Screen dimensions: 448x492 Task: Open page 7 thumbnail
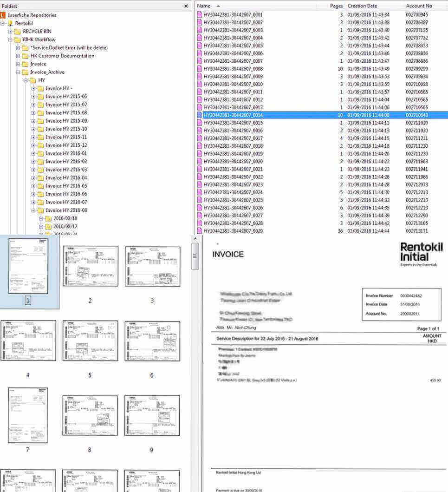[28, 415]
